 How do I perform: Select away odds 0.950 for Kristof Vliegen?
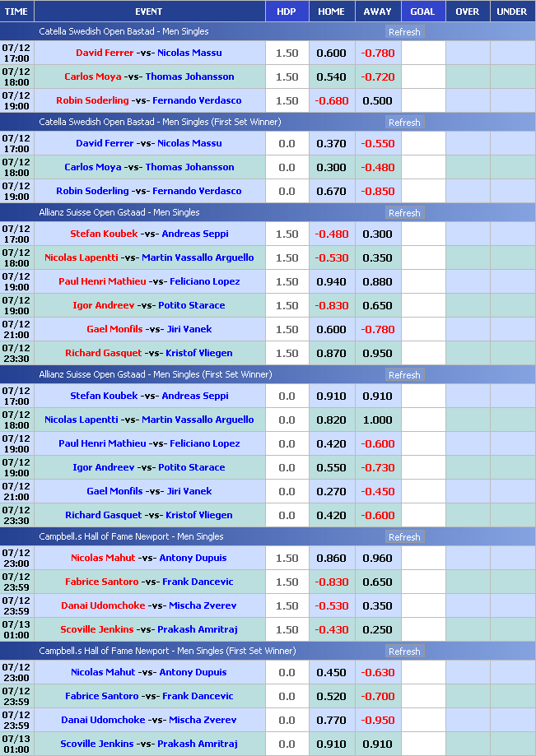377,353
